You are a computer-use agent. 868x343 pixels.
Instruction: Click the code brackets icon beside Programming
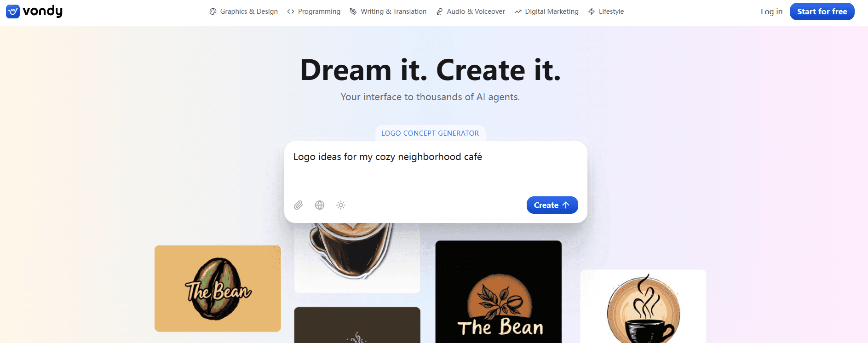pos(291,11)
